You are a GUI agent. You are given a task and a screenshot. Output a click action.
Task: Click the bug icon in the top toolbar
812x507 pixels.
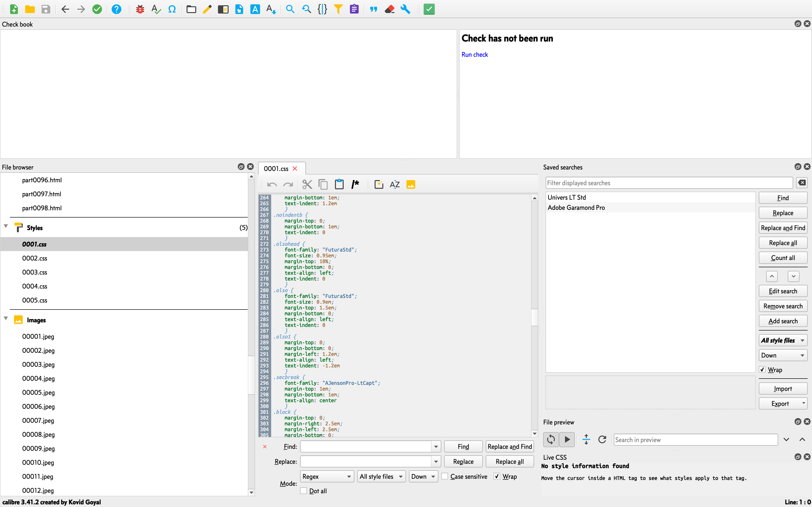(x=140, y=9)
